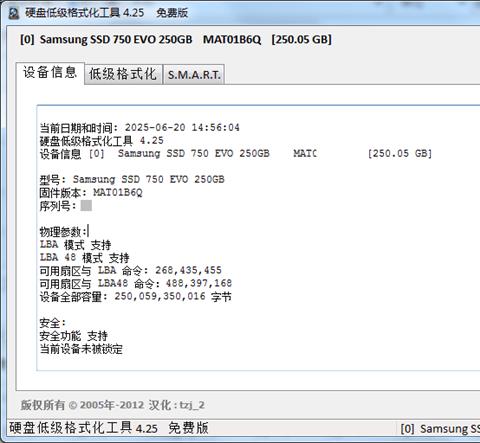Click the sector count 268,435,455

[x=188, y=270]
